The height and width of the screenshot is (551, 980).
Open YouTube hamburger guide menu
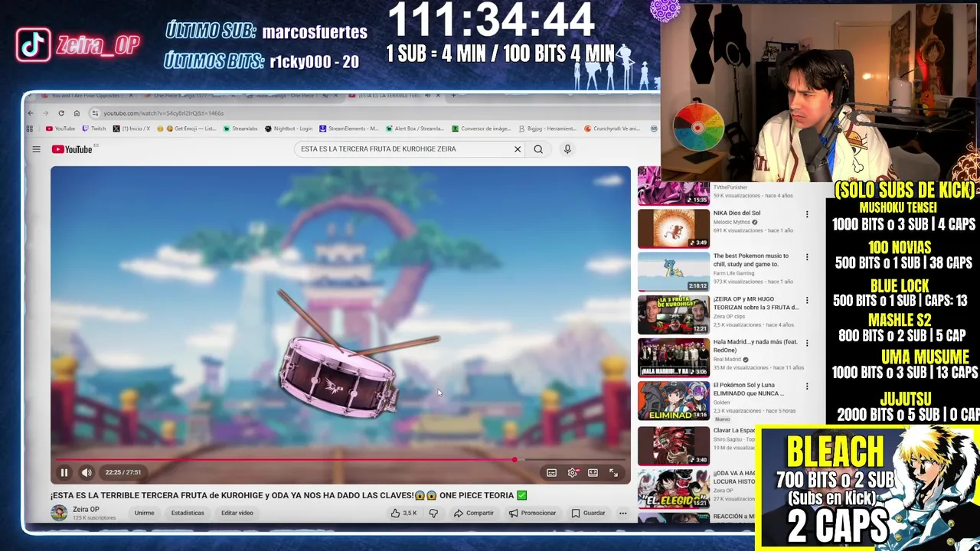click(36, 149)
